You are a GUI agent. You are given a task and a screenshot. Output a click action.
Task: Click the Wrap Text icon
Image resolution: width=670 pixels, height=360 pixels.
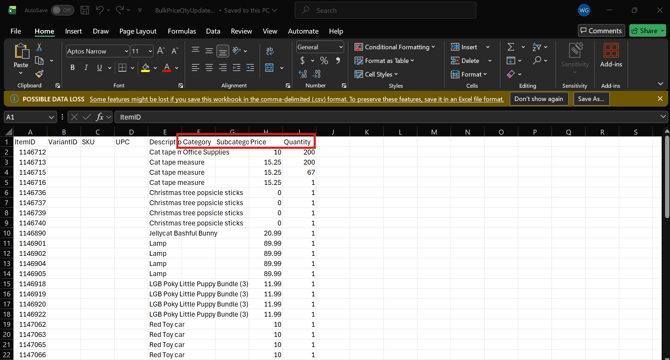coord(270,51)
